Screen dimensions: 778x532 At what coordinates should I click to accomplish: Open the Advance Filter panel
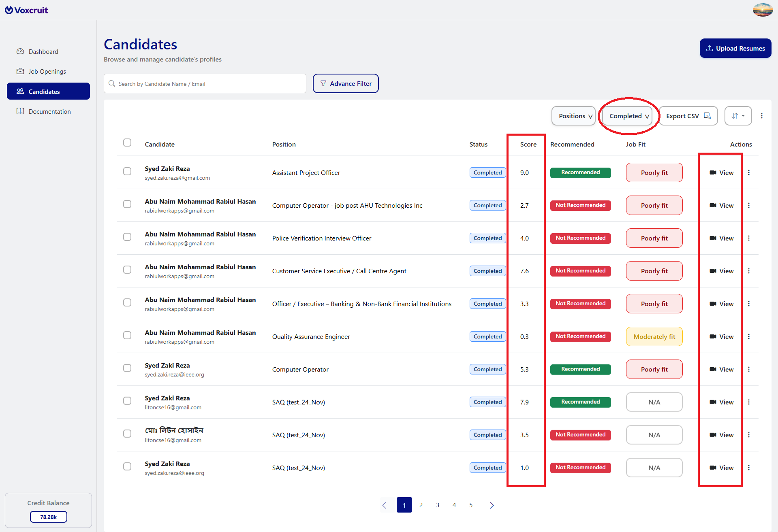(346, 83)
